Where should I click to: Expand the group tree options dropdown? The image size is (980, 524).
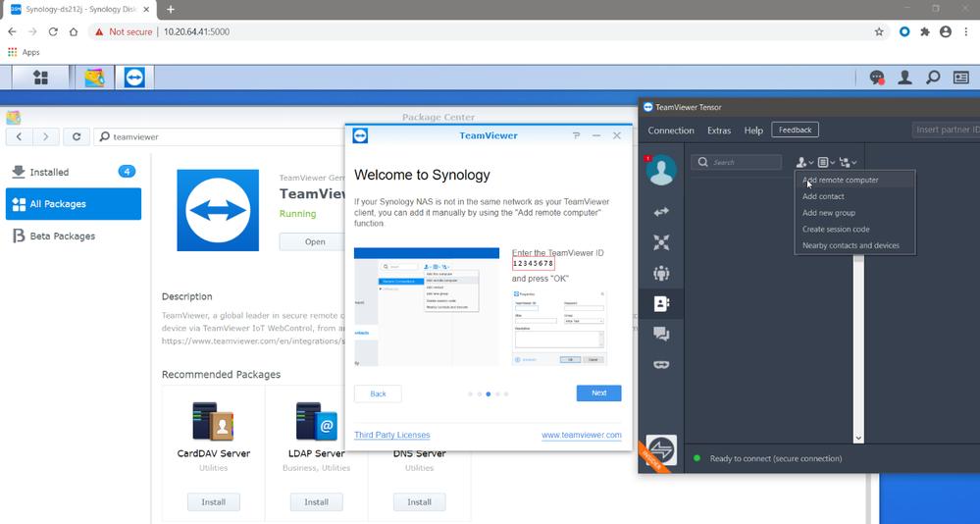[848, 163]
